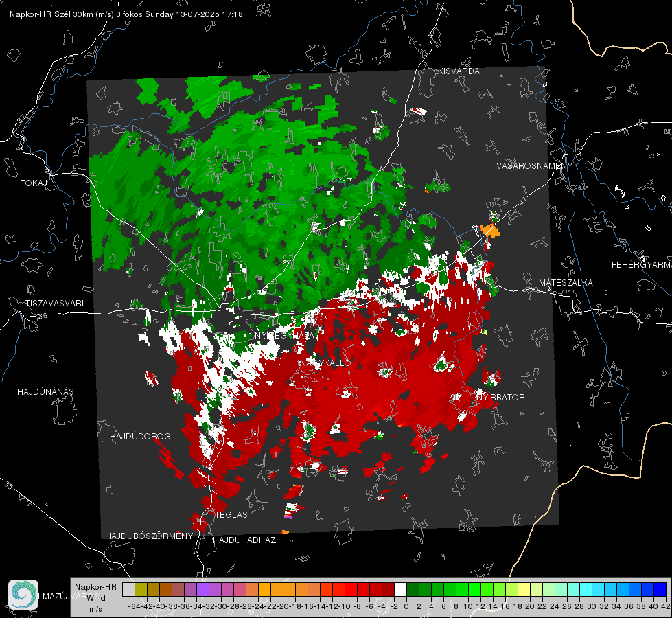
Task: Click the radar title text with date 13-07-2025
Action: tap(126, 14)
